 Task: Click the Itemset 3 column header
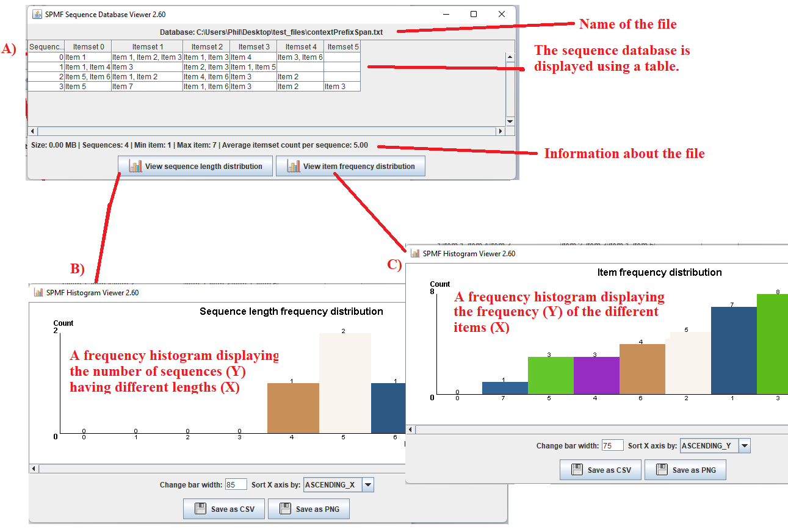click(x=253, y=46)
